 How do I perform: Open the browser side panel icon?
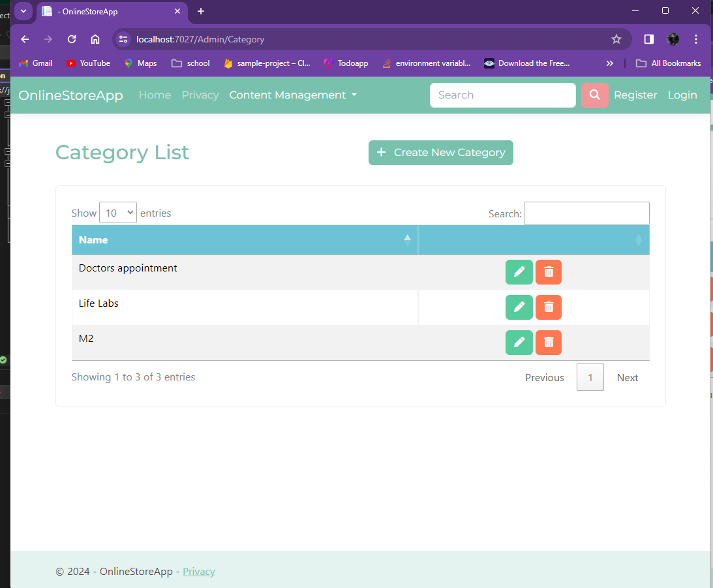click(x=648, y=39)
